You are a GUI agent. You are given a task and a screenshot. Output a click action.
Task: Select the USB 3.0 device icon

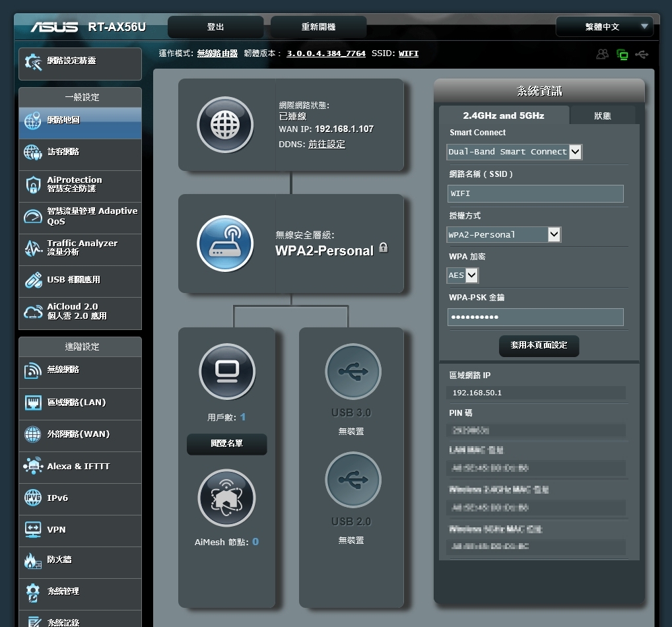coord(353,372)
